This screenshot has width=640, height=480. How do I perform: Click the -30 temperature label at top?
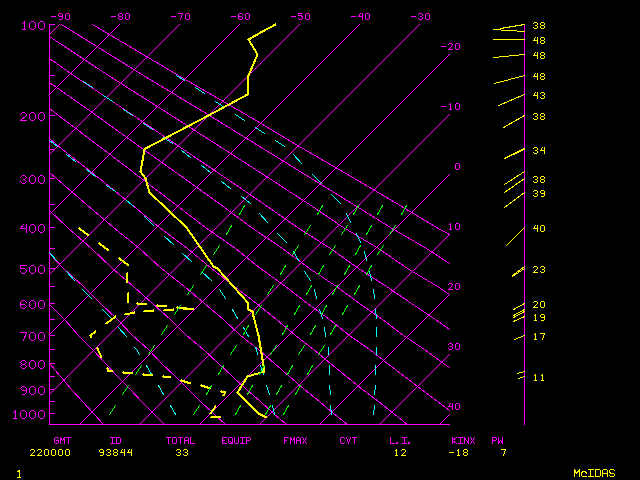point(421,16)
